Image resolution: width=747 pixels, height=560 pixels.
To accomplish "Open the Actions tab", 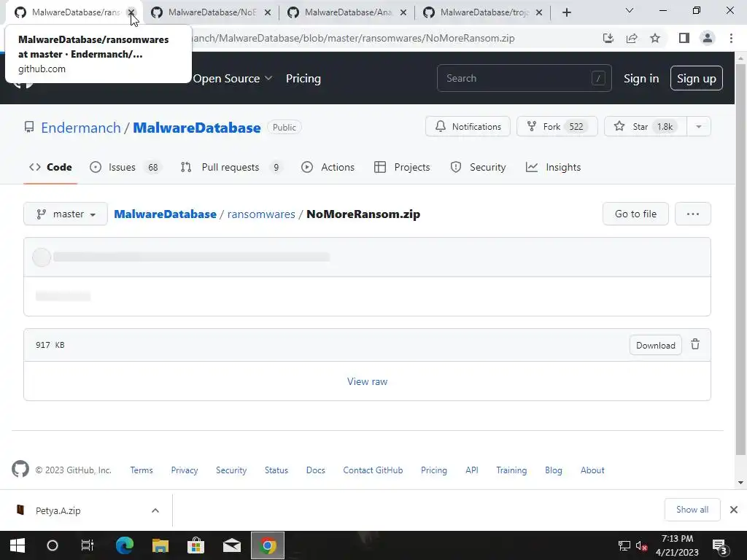I will 328,167.
